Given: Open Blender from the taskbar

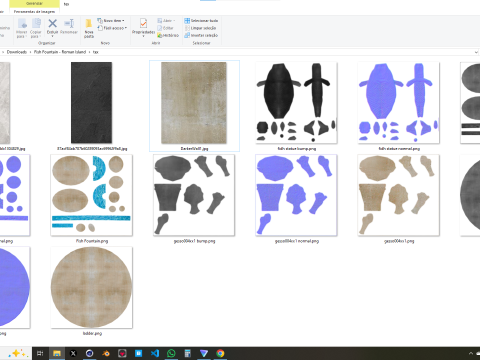Looking at the screenshot, I should 106,353.
